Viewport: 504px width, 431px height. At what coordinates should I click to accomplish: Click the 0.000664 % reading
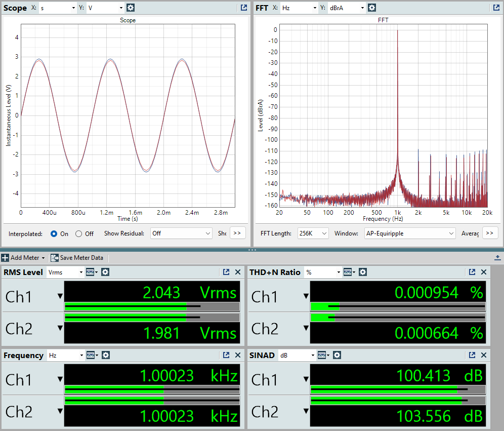(439, 333)
